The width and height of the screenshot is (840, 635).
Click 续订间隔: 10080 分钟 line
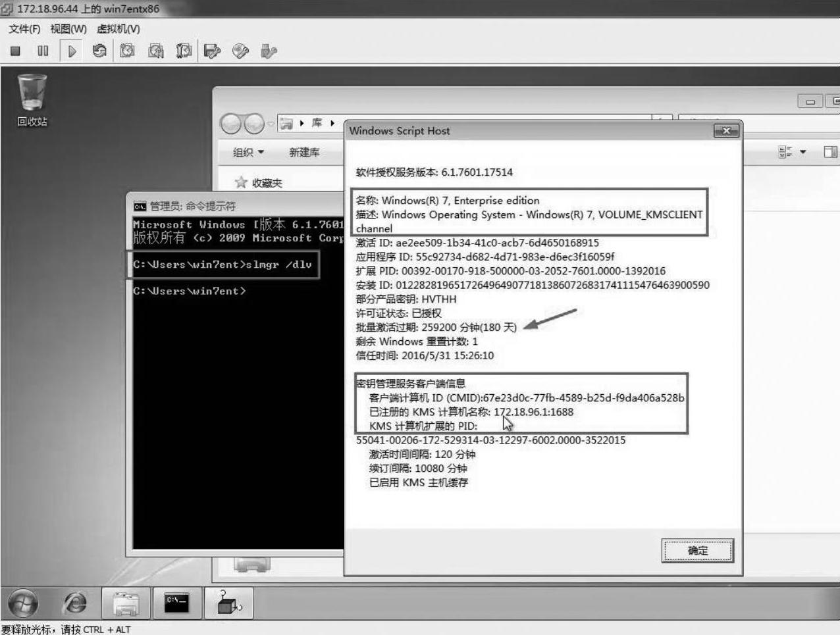(418, 469)
